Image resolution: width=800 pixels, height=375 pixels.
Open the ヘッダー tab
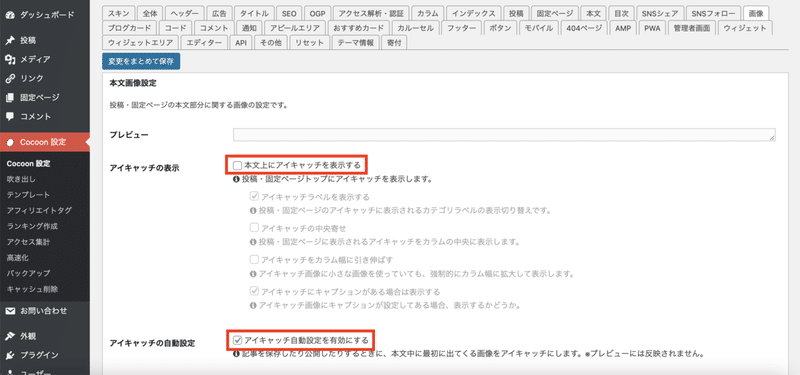pos(185,13)
